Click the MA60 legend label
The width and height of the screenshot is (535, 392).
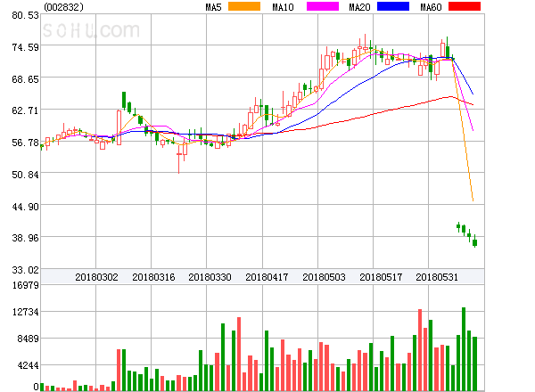[x=431, y=7]
